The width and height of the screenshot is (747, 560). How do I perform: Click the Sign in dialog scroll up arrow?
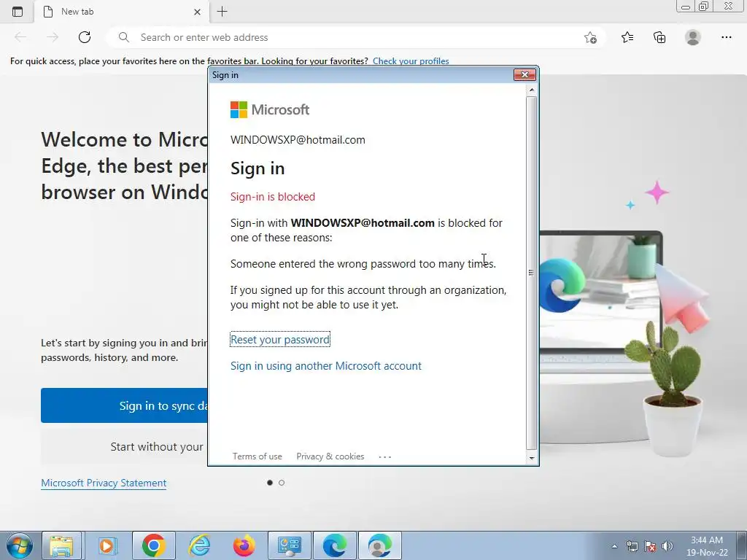click(x=532, y=90)
